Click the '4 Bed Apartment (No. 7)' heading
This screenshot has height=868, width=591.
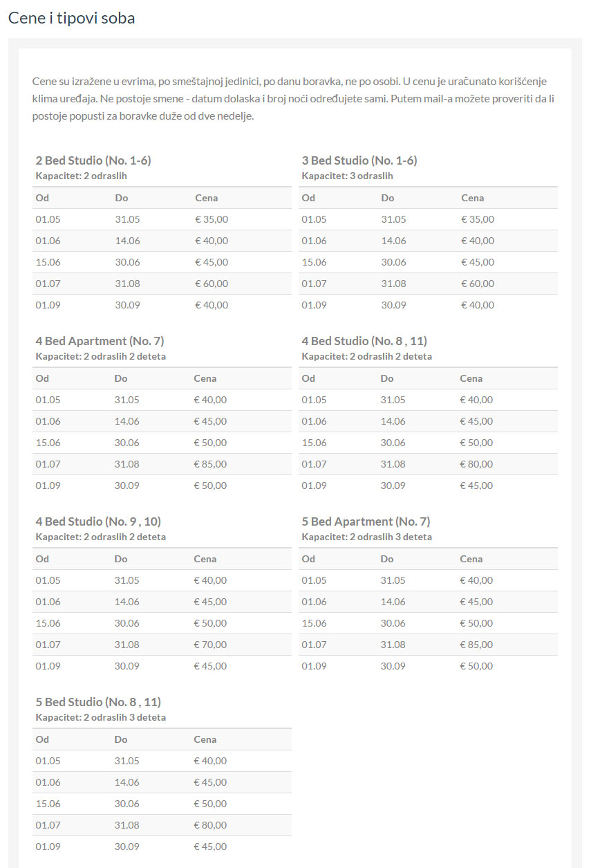tap(100, 341)
